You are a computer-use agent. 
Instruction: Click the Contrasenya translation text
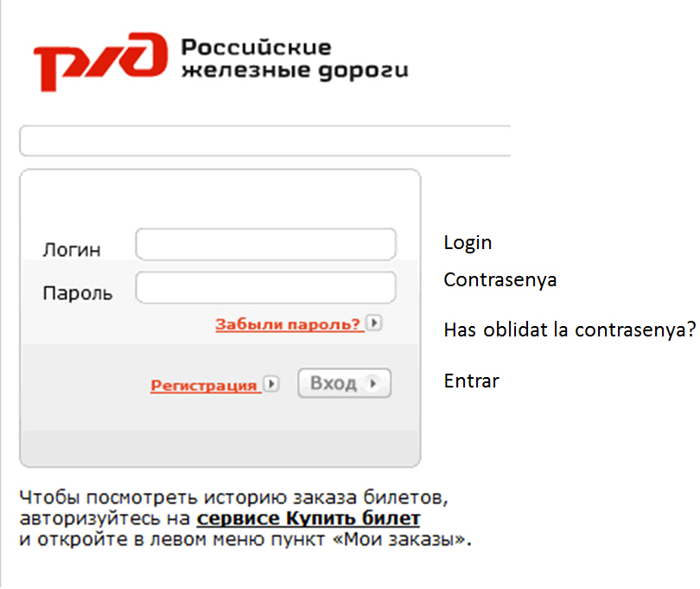point(500,280)
